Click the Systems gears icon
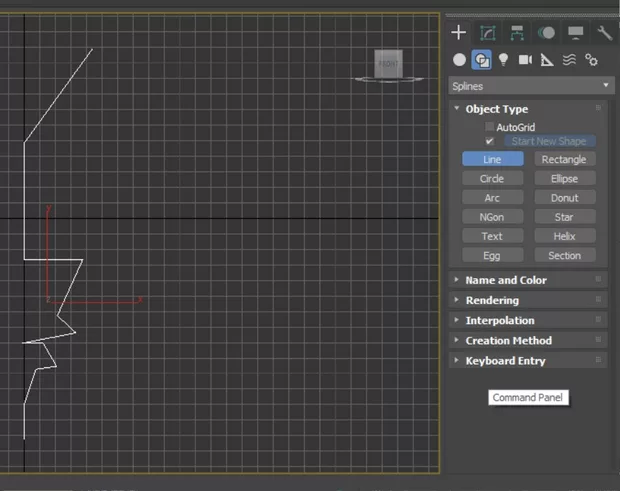 coord(591,60)
